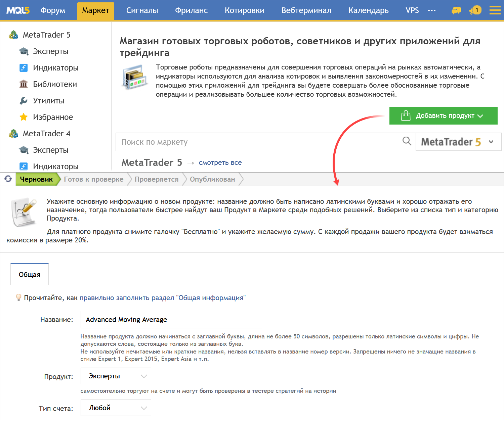Open Избранное in sidebar
Screen dimensions: 504x421
click(53, 117)
